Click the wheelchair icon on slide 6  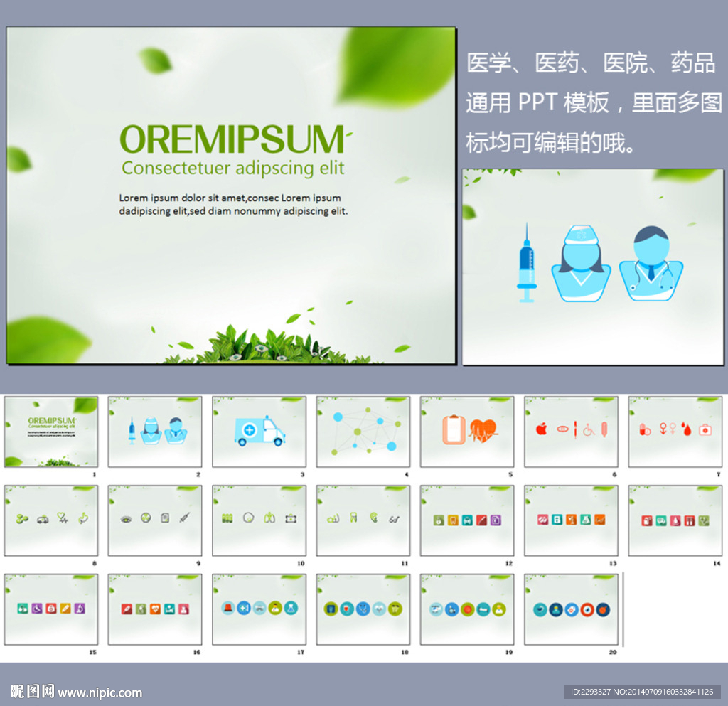click(x=589, y=430)
